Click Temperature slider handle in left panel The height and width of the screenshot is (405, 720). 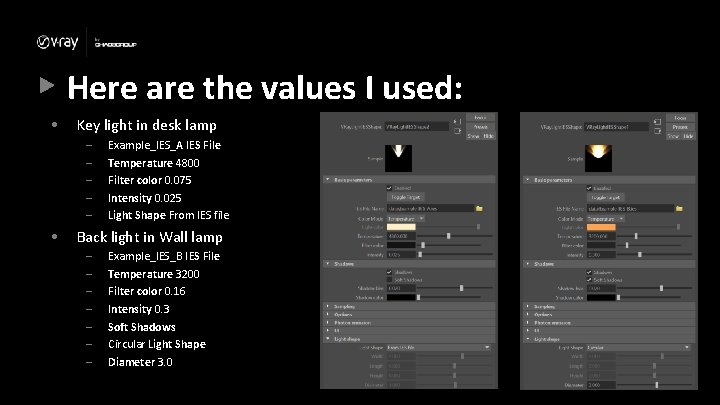(449, 236)
